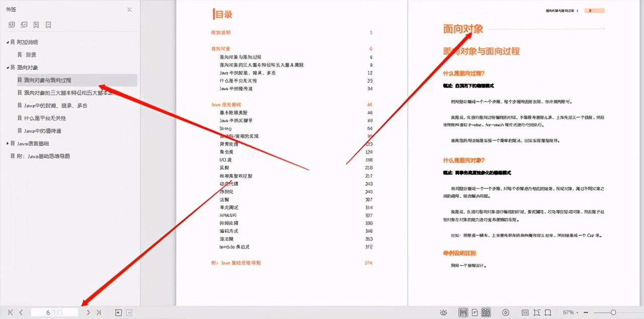644x319 pixels.
Task: Expand the collapsed Java基础知识 bookmark group
Action: click(8, 143)
